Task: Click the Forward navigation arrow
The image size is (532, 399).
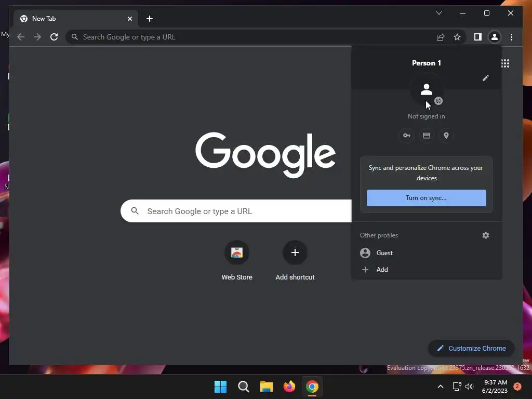Action: 37,37
